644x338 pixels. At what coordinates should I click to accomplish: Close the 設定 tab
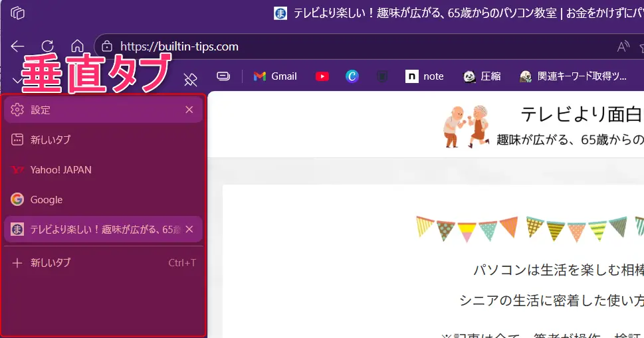(189, 110)
